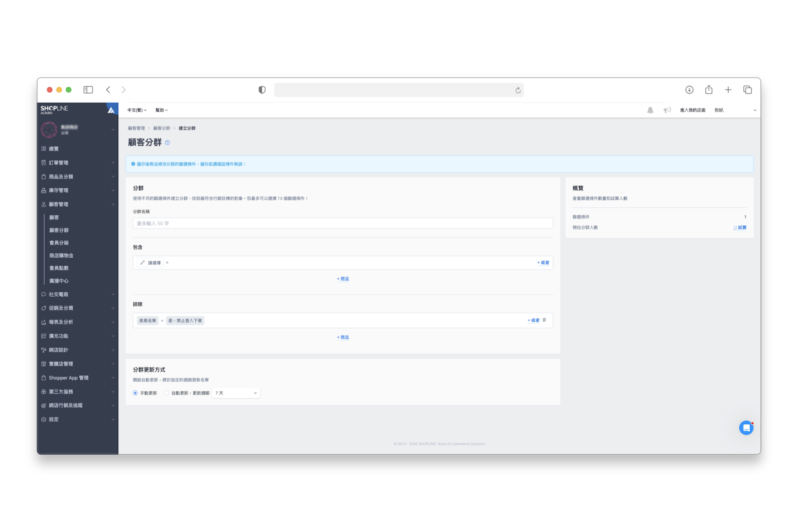The image size is (798, 532).
Task: Reload the page with the refresh icon
Action: point(518,90)
